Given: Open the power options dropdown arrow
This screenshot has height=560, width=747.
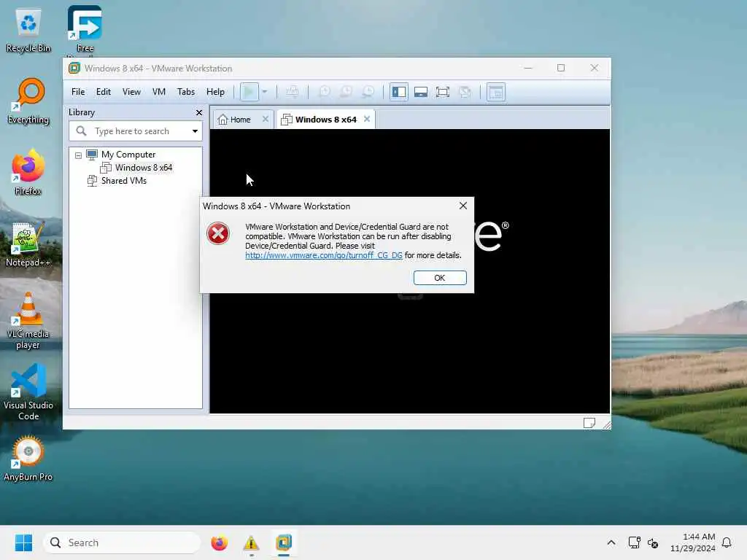Looking at the screenshot, I should 265,92.
